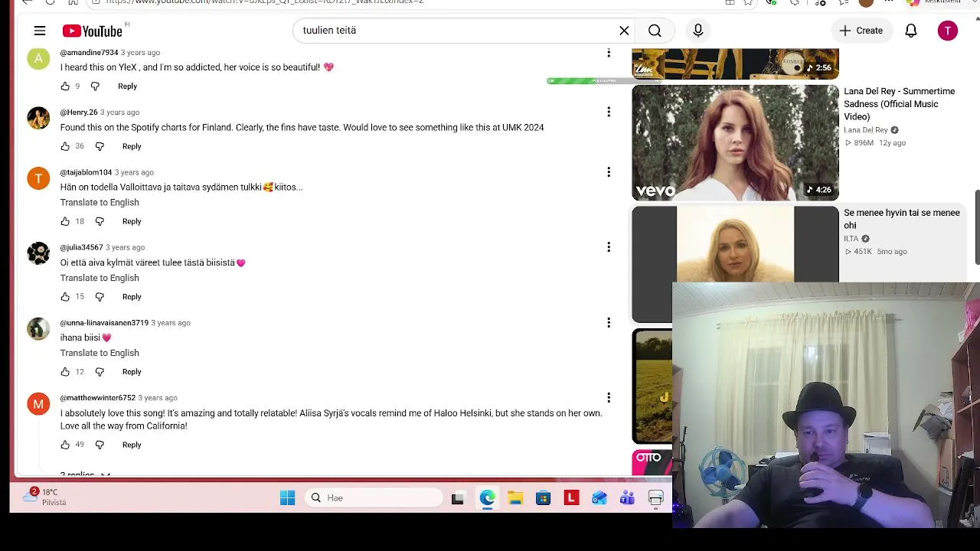
Task: Dislike the comment by @julia34567
Action: tap(100, 297)
